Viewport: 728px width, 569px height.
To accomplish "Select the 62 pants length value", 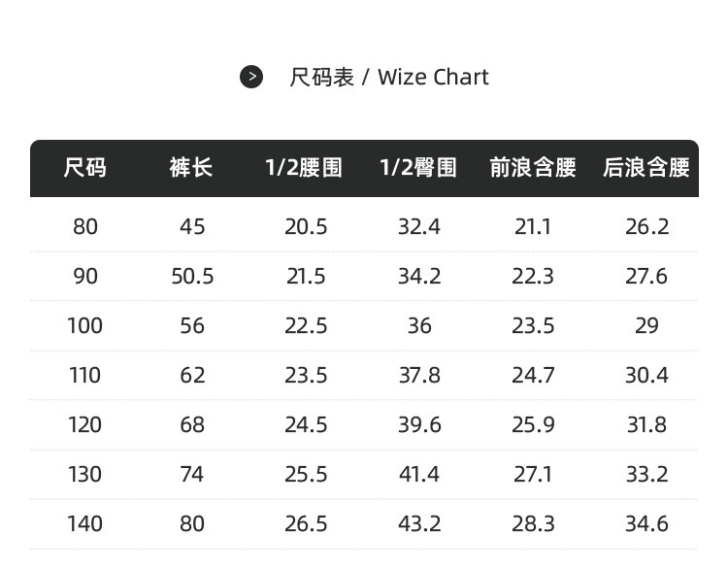I will [x=192, y=376].
